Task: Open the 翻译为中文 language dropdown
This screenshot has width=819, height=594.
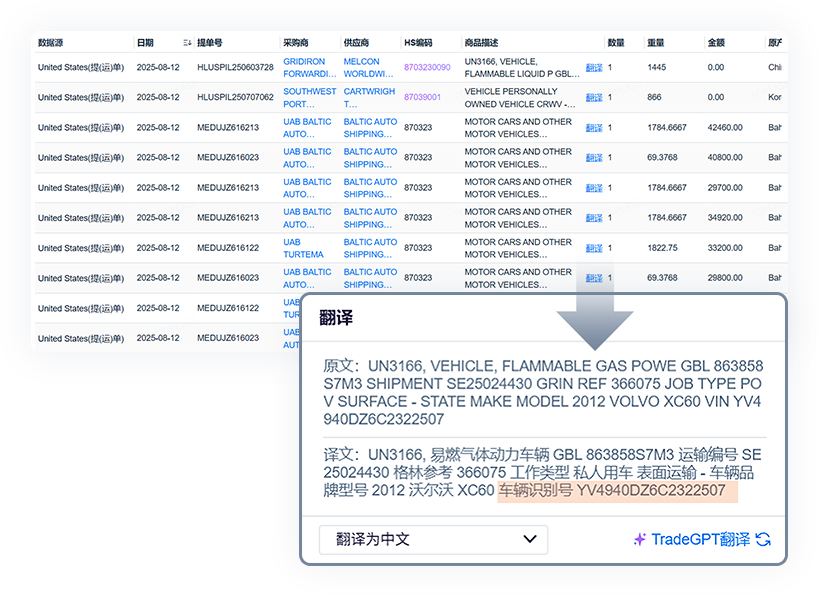Action: point(433,539)
